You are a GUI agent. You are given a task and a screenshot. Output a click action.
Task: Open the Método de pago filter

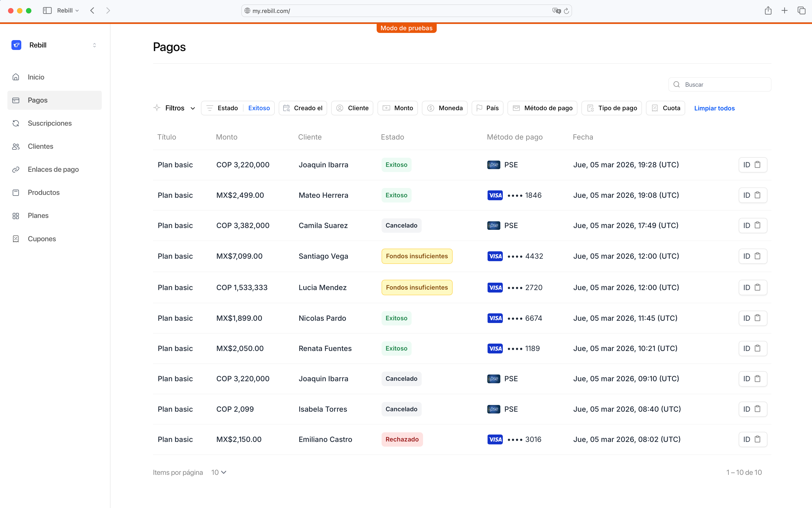(x=542, y=108)
